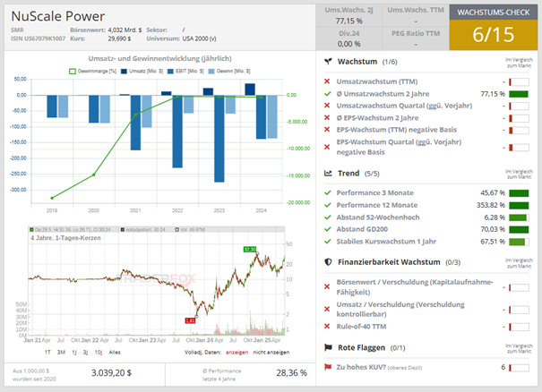Select the 10J chart timeframe
Viewport: 542px width, 392px height.
(x=99, y=353)
